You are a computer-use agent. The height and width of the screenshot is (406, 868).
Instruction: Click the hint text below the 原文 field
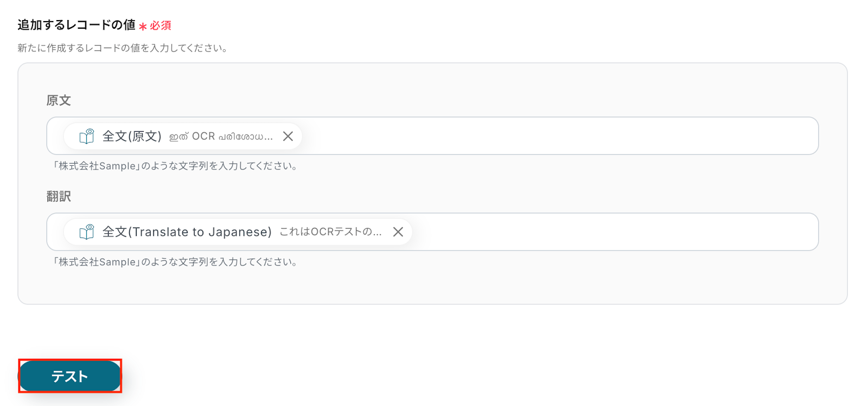pyautogui.click(x=175, y=166)
